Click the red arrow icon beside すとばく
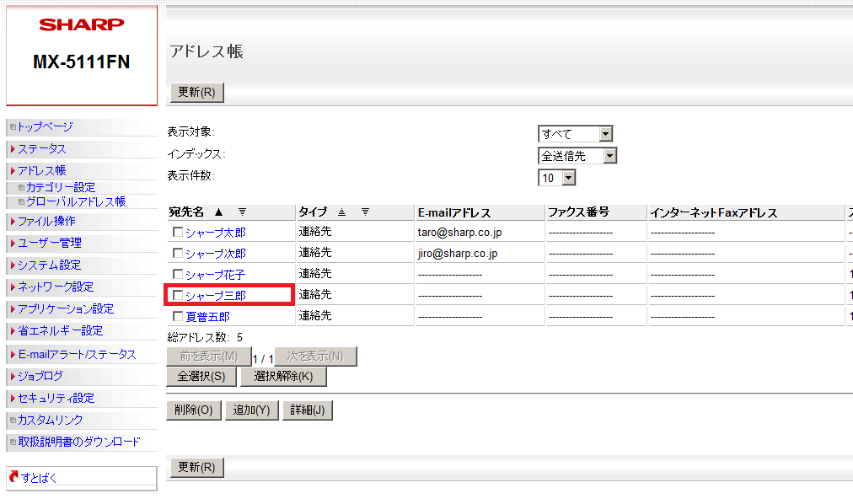Screen dimensions: 853x504 [x=13, y=478]
